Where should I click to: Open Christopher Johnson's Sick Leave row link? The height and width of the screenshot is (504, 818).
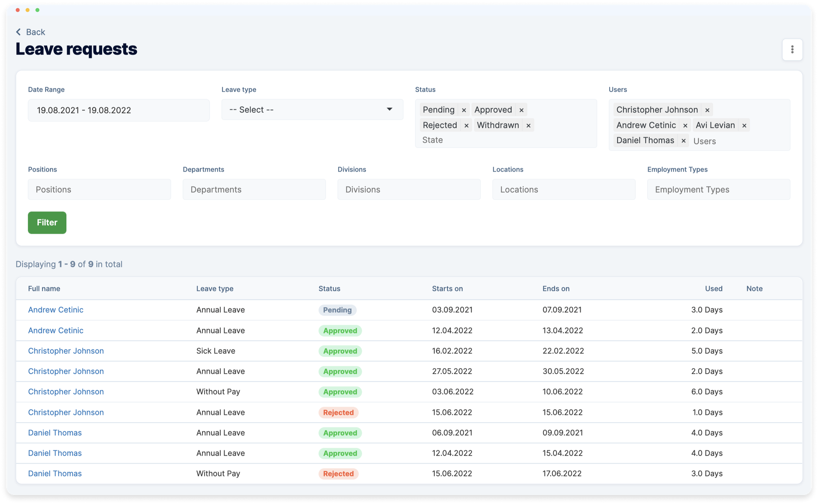coord(66,351)
